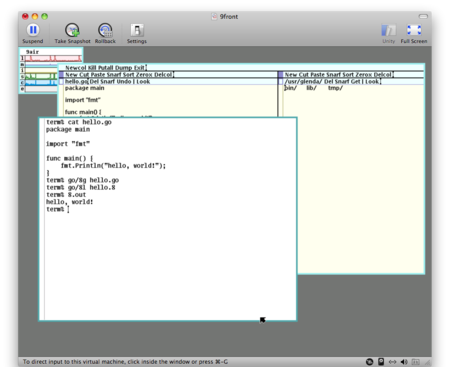Take a snapshot of the VM
This screenshot has width=450, height=367.
click(72, 33)
